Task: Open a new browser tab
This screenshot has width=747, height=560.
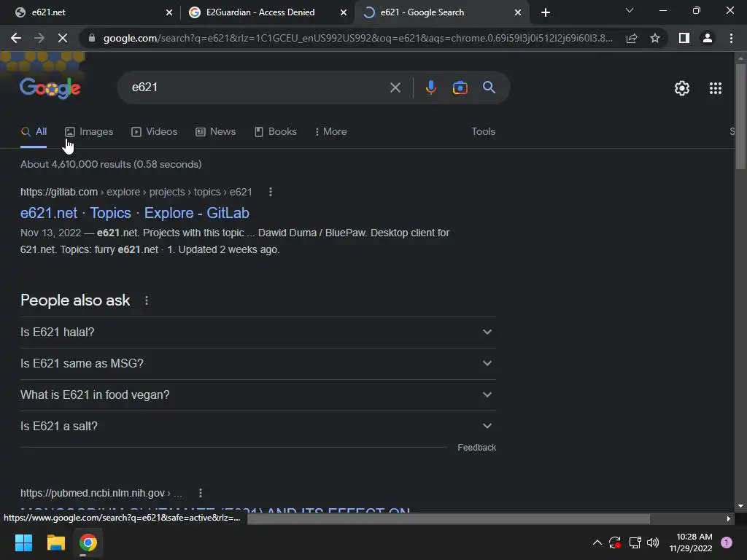Action: (546, 12)
